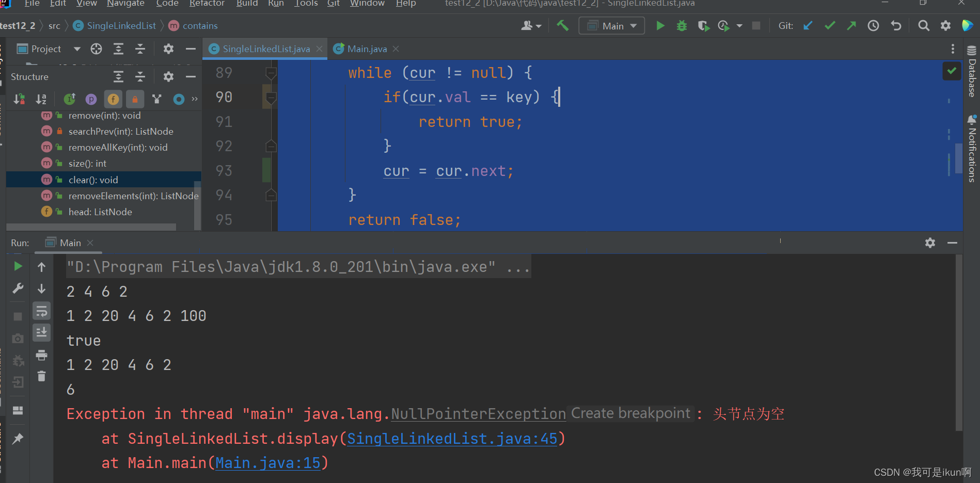Commit changes with Git checkmark

coord(830,26)
